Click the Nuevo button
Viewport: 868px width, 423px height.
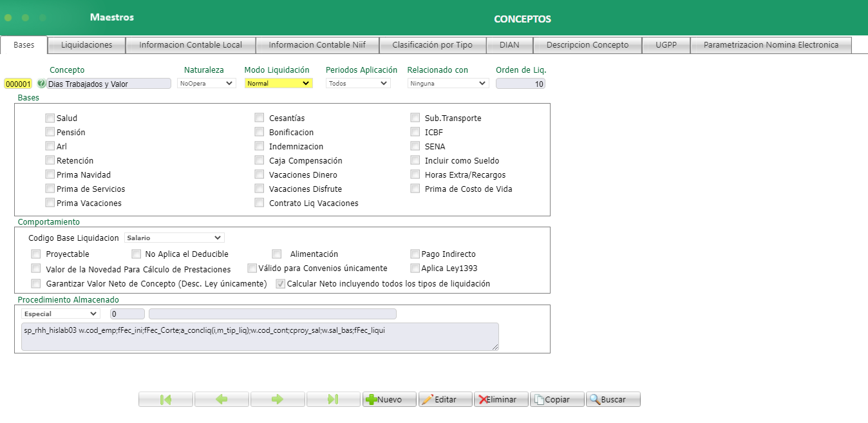(x=390, y=399)
